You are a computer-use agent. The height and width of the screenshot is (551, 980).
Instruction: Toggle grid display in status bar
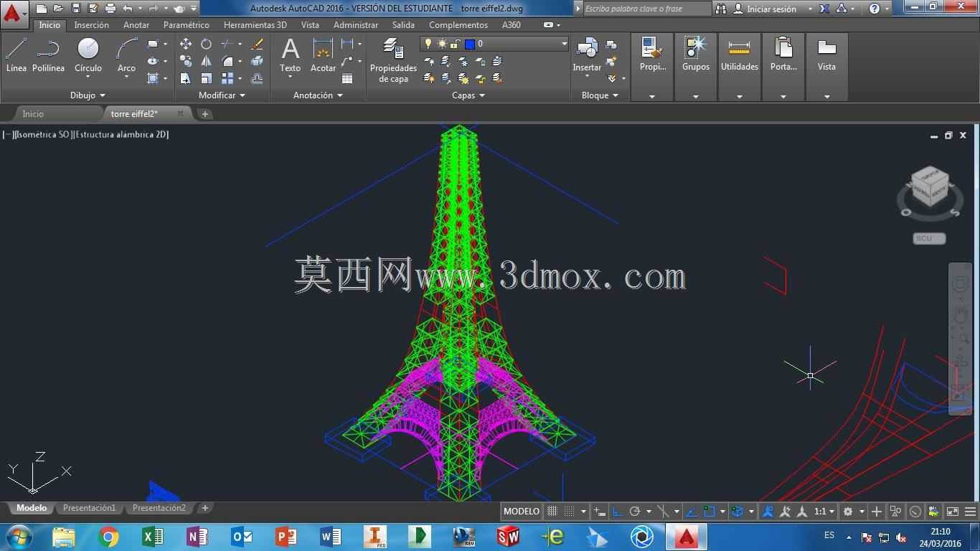pyautogui.click(x=552, y=512)
